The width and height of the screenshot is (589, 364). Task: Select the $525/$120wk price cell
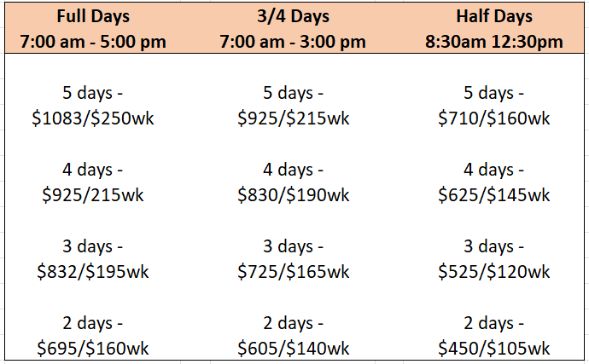coord(494,271)
